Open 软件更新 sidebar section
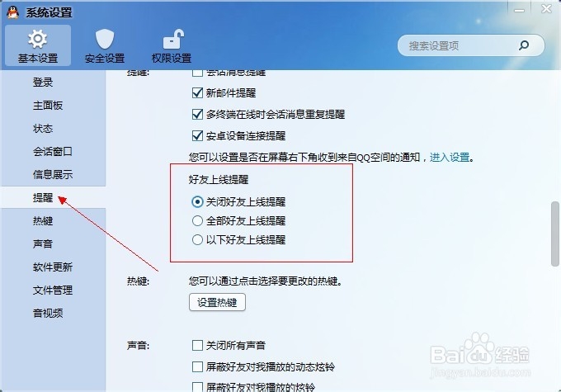 [x=53, y=267]
